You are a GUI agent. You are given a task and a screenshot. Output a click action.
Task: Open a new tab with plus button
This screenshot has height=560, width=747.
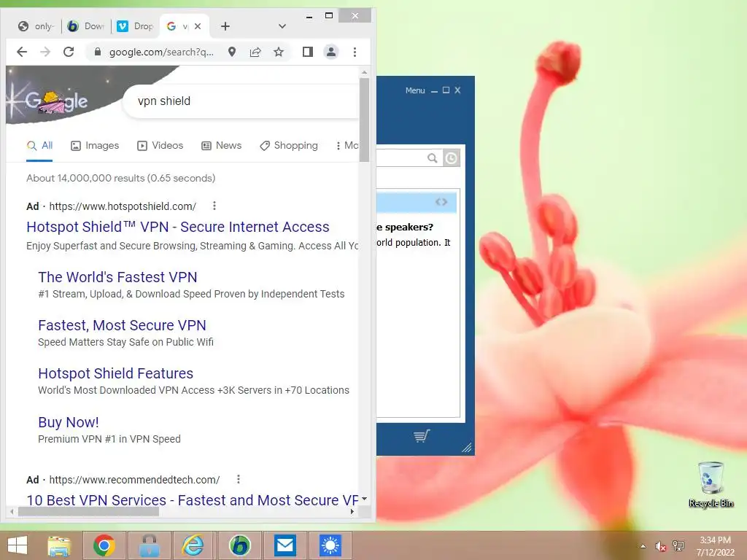tap(225, 26)
